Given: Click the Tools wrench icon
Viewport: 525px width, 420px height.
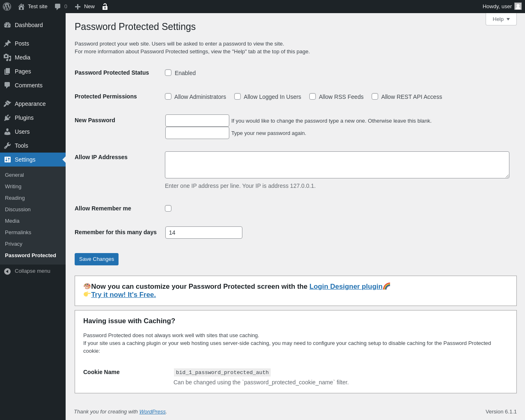Looking at the screenshot, I should 7,146.
